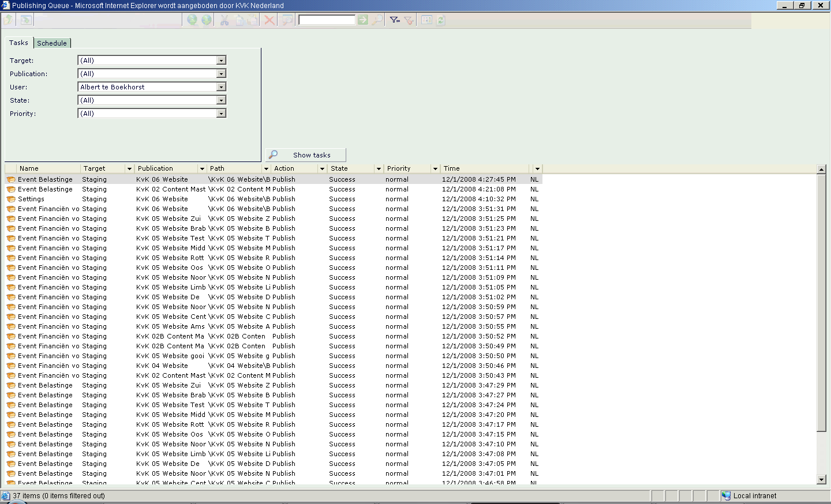Click inside the toolbar search text field
Screen dimensions: 831x504
[x=327, y=20]
